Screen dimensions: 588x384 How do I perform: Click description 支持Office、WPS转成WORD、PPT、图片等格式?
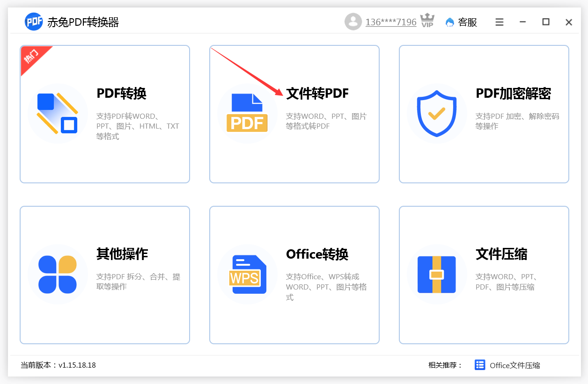pos(326,287)
